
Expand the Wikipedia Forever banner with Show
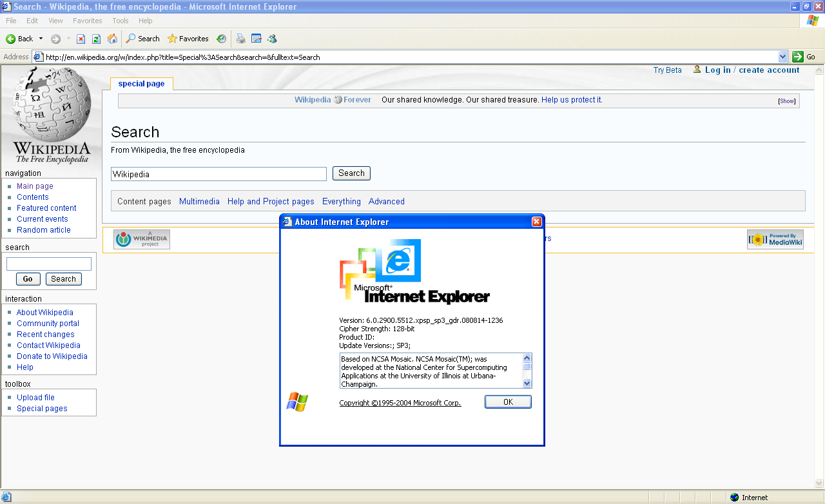click(786, 101)
